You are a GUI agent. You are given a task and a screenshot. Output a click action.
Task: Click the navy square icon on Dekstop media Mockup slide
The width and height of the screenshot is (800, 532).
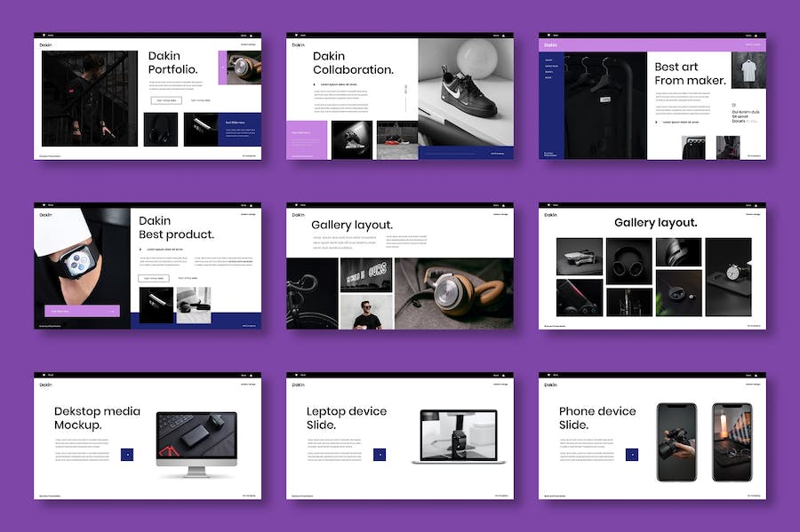coord(127,455)
